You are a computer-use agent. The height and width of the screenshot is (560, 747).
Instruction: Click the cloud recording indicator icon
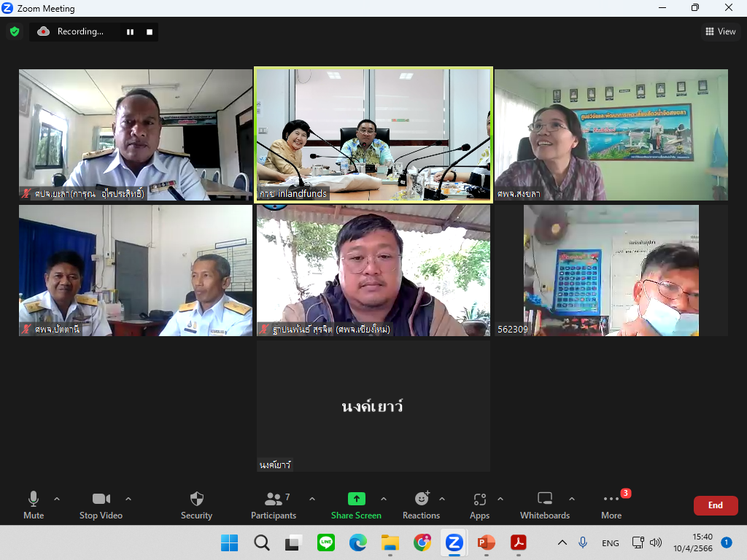pos(43,31)
